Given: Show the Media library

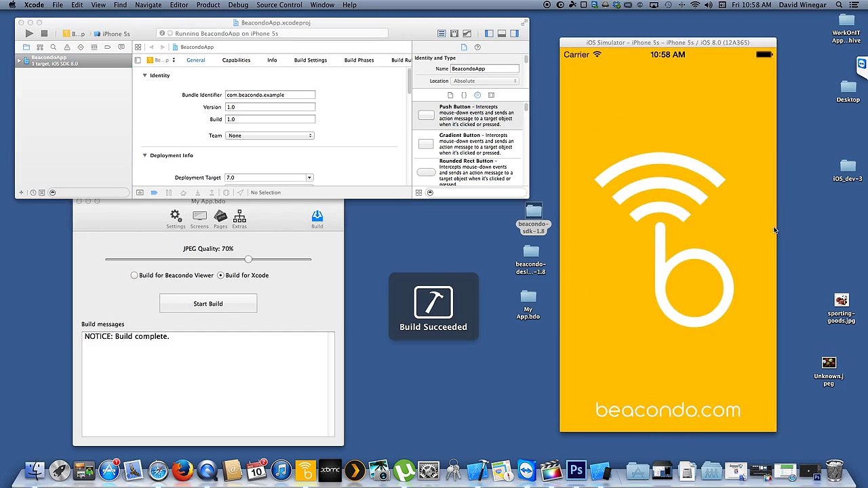Looking at the screenshot, I should 491,96.
